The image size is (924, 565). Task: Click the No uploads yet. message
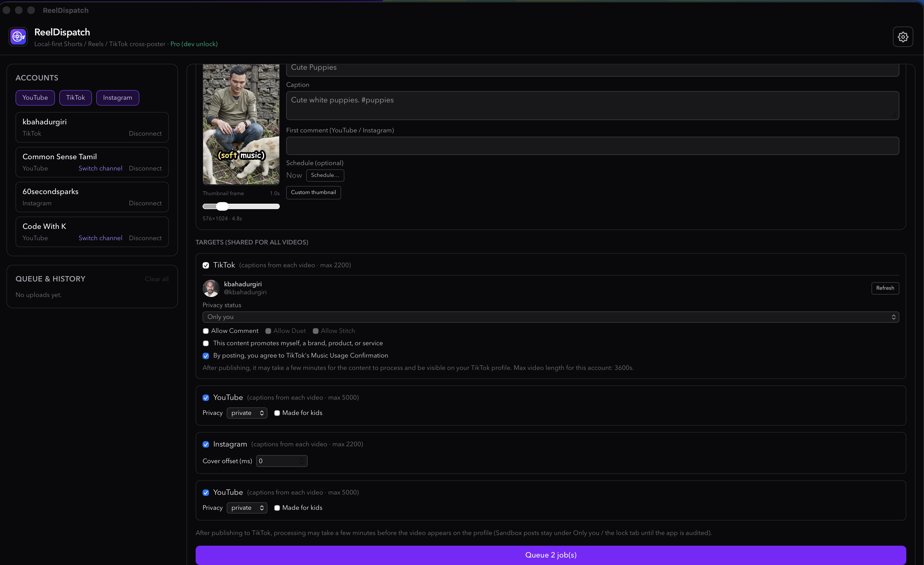click(39, 295)
